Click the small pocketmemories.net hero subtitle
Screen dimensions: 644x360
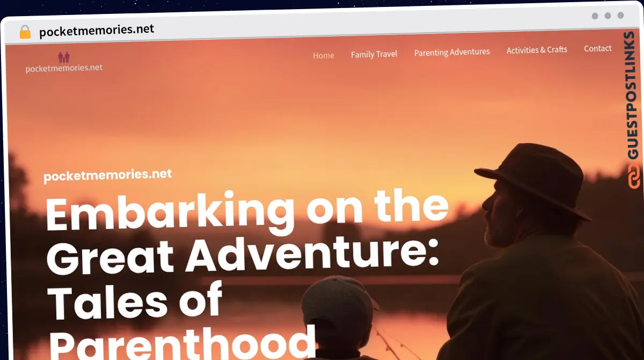tap(107, 176)
